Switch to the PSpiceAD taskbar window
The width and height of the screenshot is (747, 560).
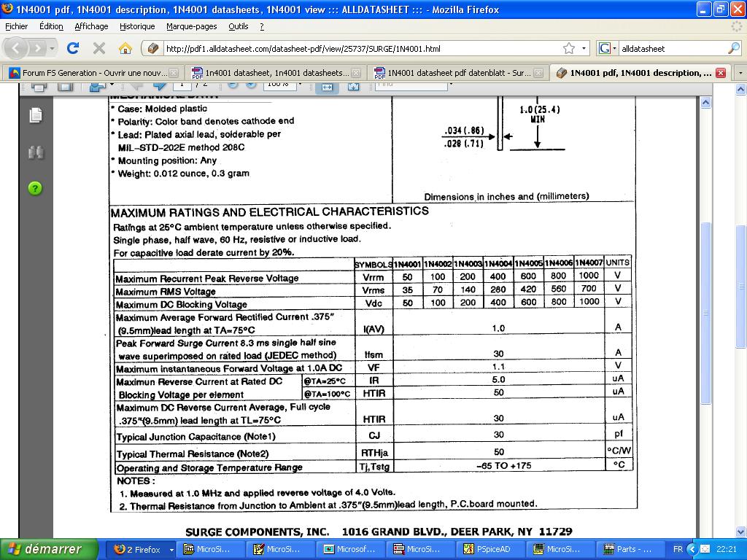(x=492, y=550)
